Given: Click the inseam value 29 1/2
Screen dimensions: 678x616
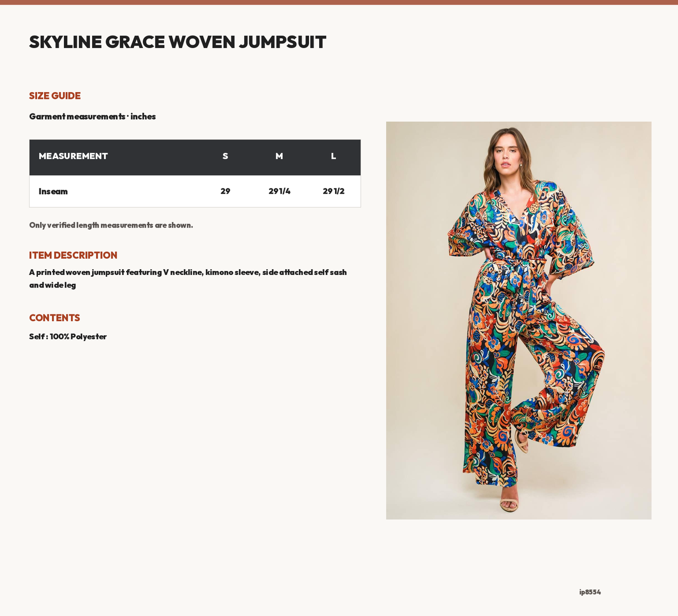Looking at the screenshot, I should tap(333, 191).
